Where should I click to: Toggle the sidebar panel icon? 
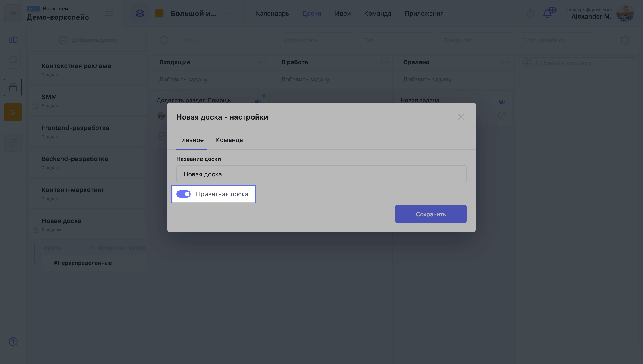[x=13, y=40]
